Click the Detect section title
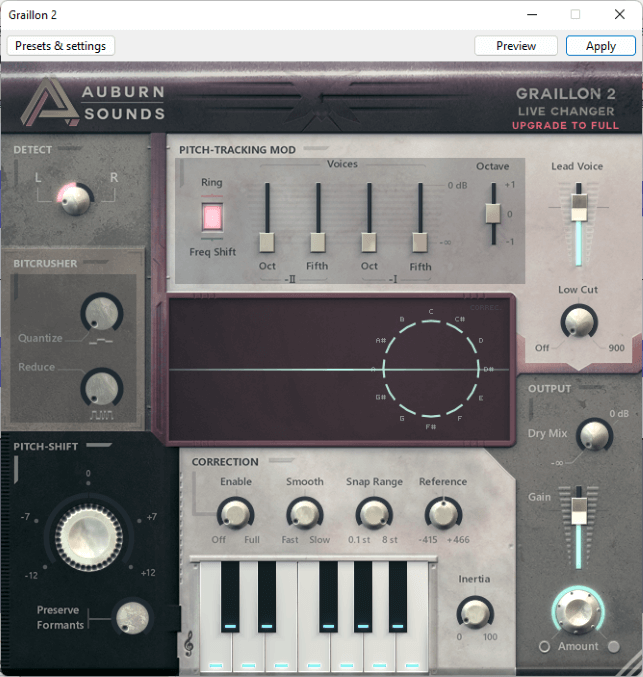 pyautogui.click(x=32, y=150)
